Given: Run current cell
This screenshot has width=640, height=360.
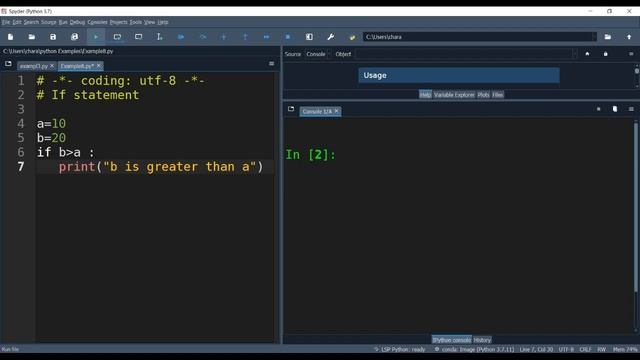Looking at the screenshot, I should 117,37.
